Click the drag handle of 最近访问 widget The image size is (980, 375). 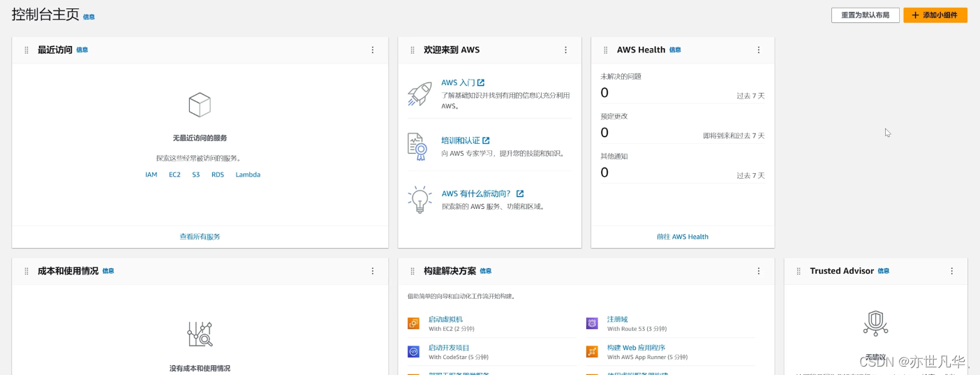[27, 50]
